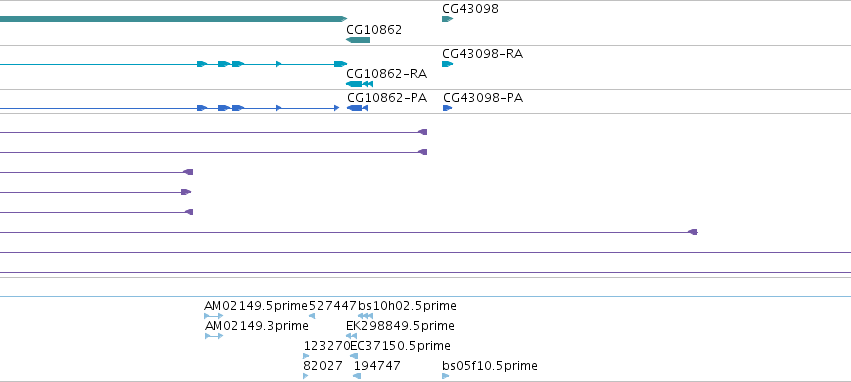Image resolution: width=851 pixels, height=382 pixels.
Task: Select the long teal gene bar
Action: [173, 19]
